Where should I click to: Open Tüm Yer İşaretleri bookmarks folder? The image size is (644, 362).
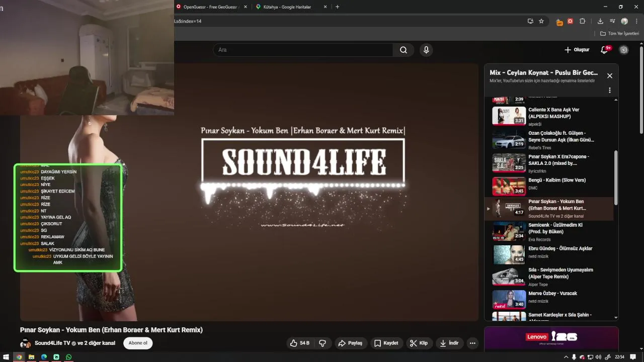619,33
